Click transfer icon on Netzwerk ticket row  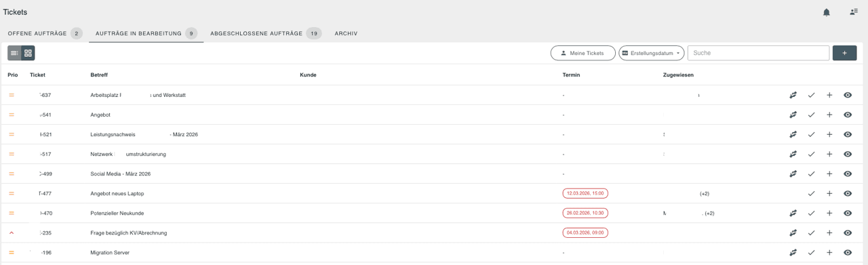click(793, 155)
